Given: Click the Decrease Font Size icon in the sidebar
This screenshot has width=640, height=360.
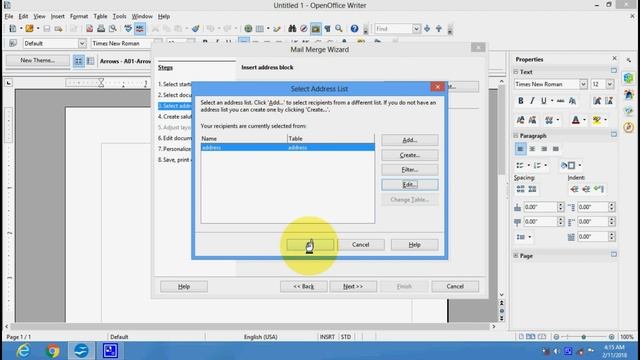Looking at the screenshot, I should click(x=609, y=101).
